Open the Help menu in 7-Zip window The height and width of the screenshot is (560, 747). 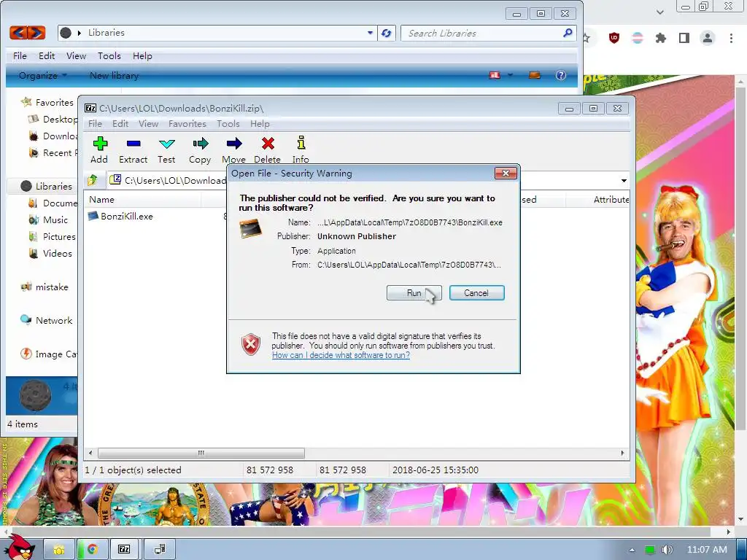coord(260,123)
